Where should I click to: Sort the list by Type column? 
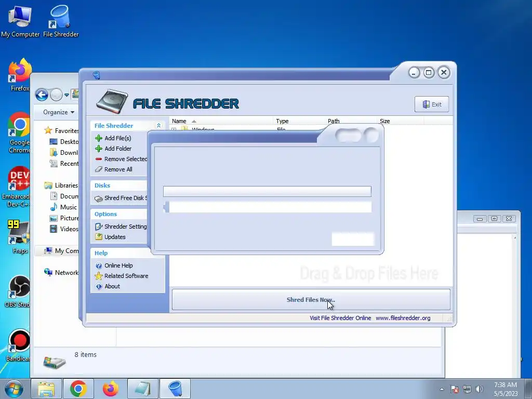pos(299,121)
